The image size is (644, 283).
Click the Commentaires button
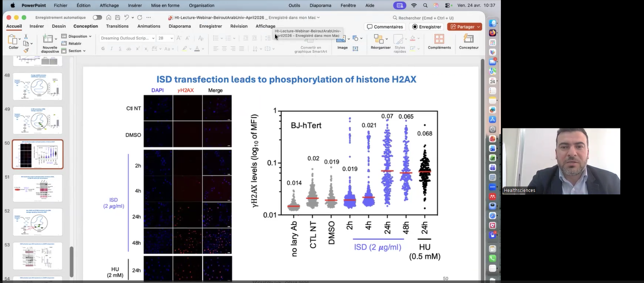click(x=385, y=27)
